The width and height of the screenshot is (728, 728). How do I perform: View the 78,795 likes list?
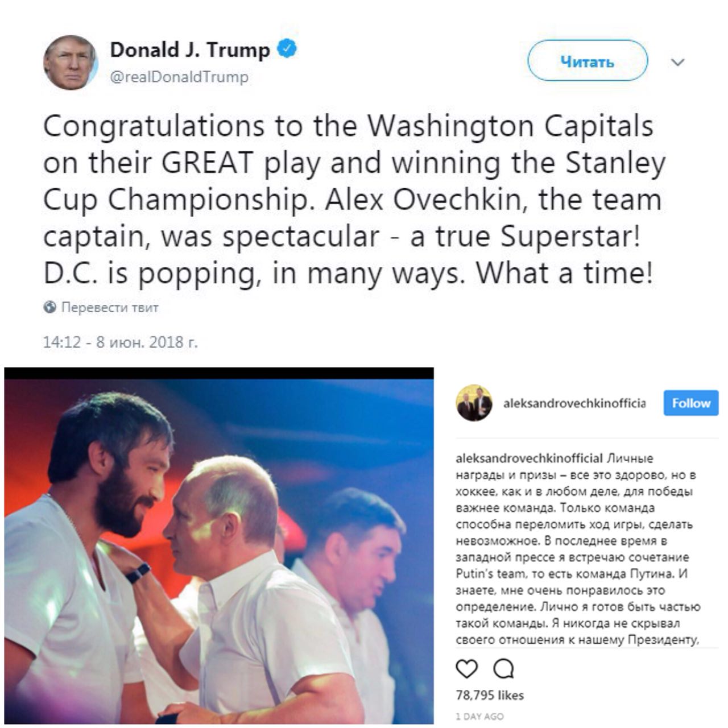(490, 695)
